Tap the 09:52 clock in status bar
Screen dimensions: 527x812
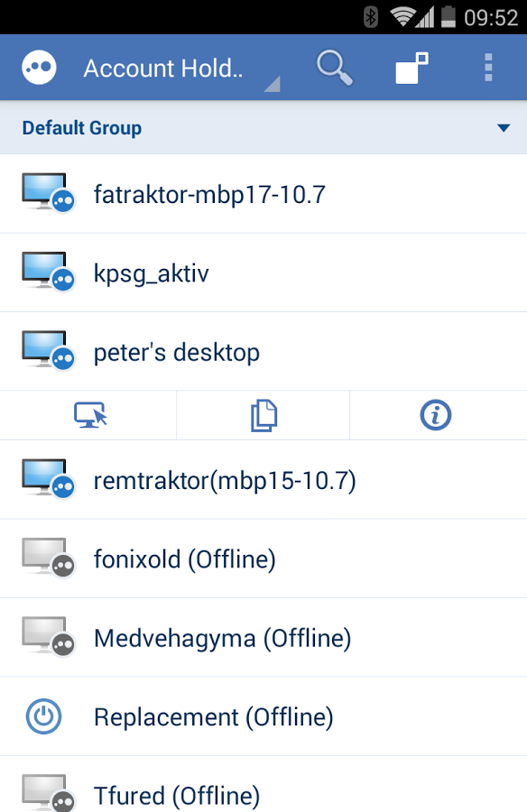click(491, 18)
